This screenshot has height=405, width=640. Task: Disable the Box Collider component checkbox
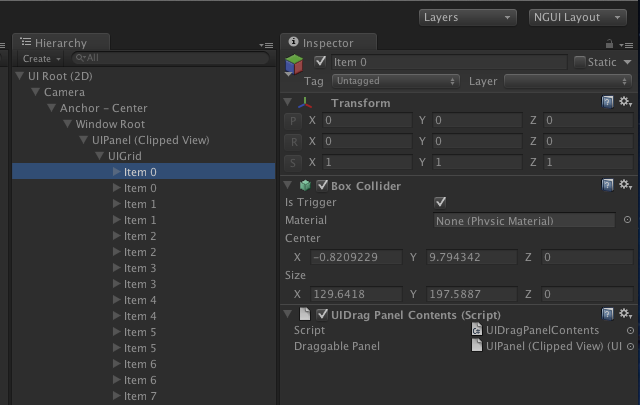[322, 186]
